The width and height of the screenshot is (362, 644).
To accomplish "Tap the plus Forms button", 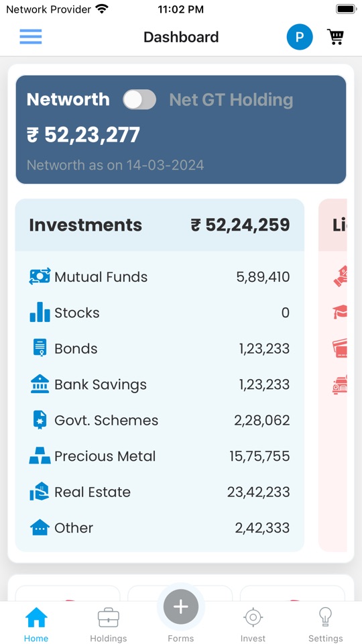I will click(x=181, y=607).
